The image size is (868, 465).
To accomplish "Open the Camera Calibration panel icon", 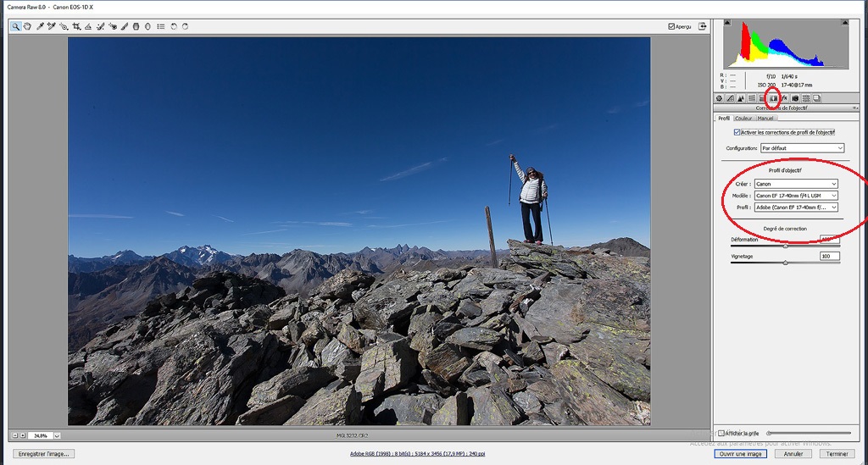I will coord(795,98).
